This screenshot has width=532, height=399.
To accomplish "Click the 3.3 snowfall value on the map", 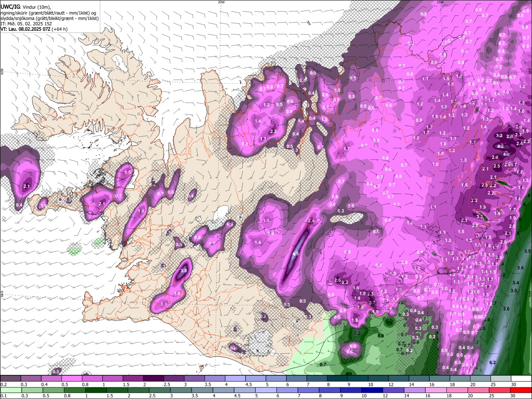I will [479, 217].
